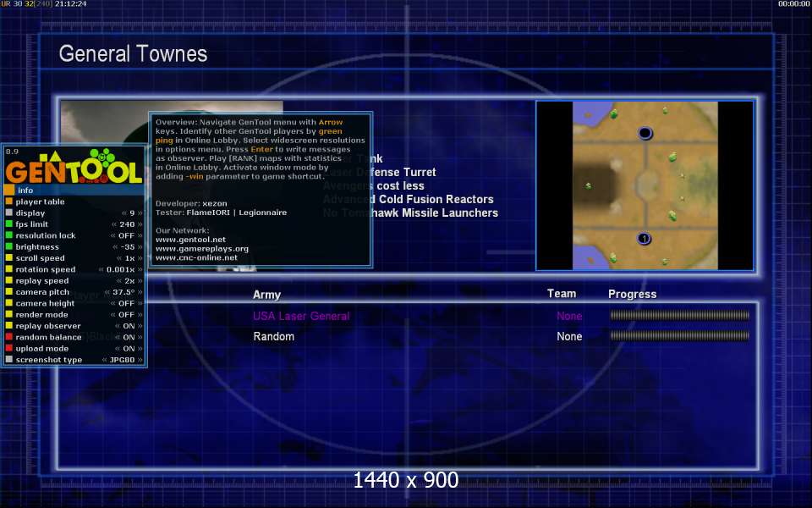
Task: Toggle the camera height OFF value
Action: pos(126,304)
